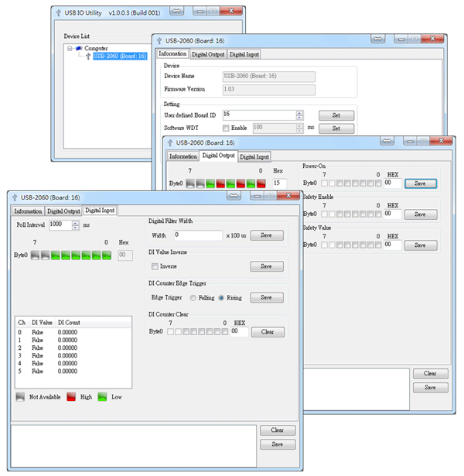This screenshot has width=464, height=476.
Task: Click digital input bit 7 gray indicator
Action: point(35,255)
